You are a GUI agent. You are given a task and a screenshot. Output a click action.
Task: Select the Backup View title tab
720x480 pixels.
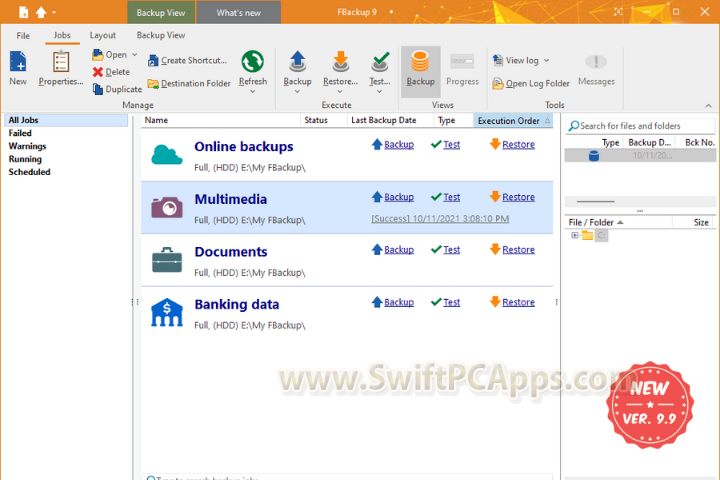(x=161, y=12)
